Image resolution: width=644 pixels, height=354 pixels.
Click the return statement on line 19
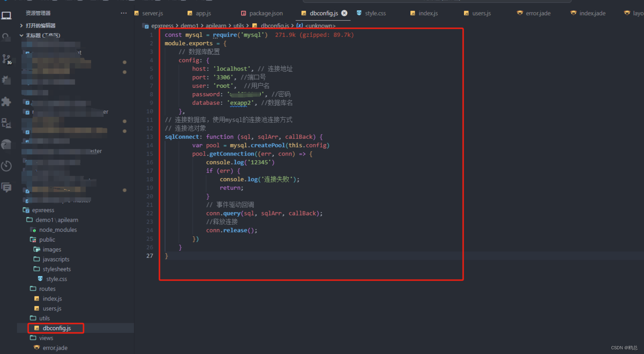[x=231, y=188]
